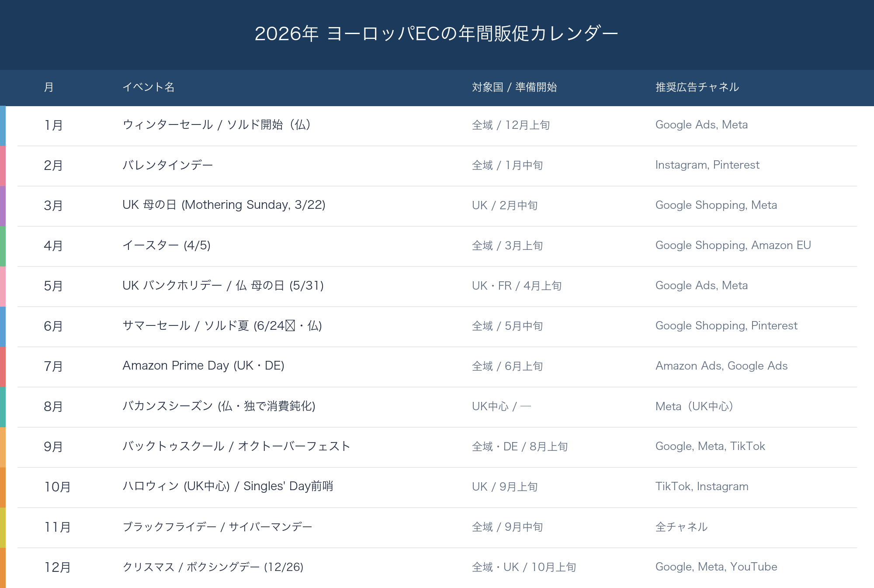Click Meta（UK中心）channel cell
This screenshot has height=588, width=874.
[x=695, y=406]
